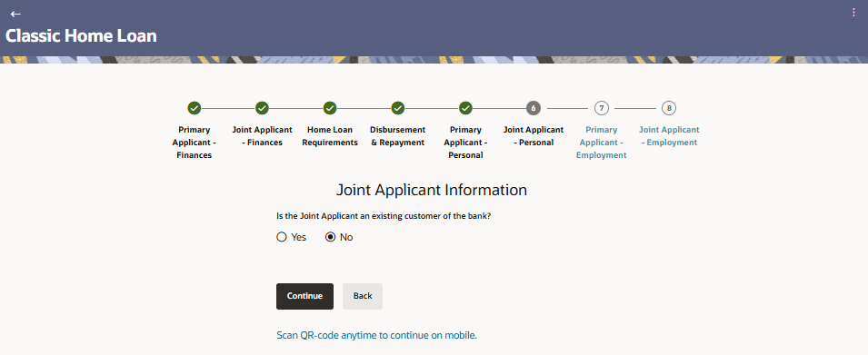Click the back arrow in the header
868x355 pixels.
(15, 14)
